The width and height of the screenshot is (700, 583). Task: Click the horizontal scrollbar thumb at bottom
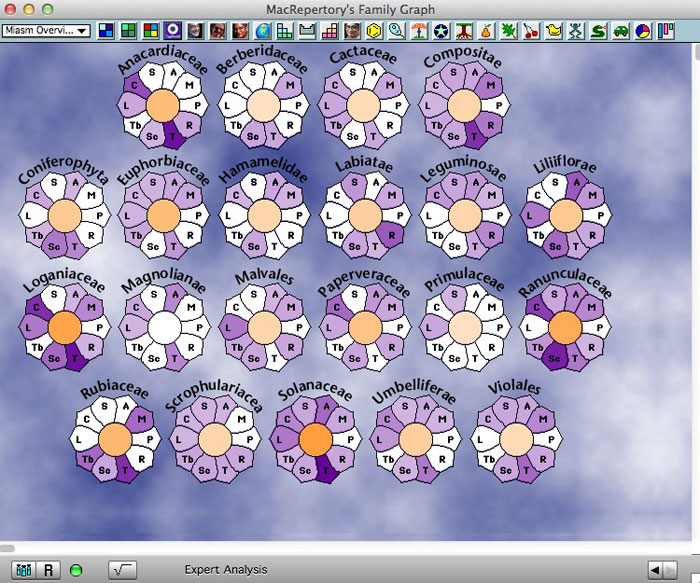[8, 548]
